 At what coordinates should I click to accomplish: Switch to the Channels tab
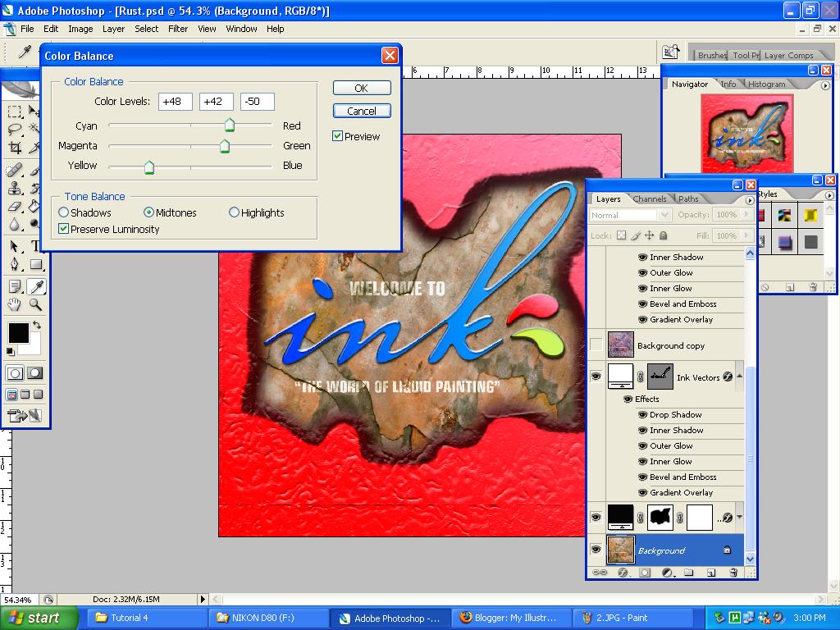650,199
